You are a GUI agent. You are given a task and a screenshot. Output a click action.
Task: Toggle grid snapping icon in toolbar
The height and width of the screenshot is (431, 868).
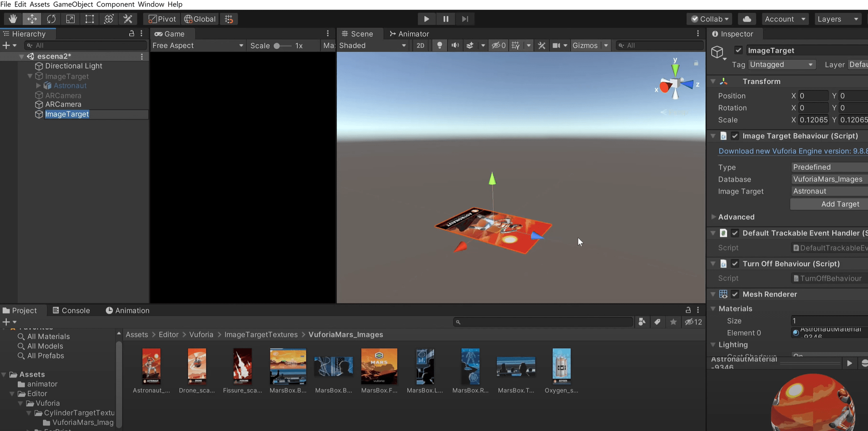(229, 19)
